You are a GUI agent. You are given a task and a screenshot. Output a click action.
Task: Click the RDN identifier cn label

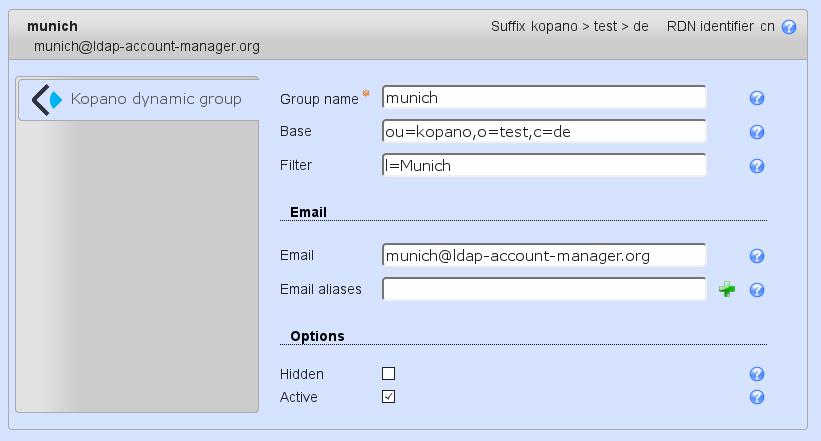[x=720, y=27]
